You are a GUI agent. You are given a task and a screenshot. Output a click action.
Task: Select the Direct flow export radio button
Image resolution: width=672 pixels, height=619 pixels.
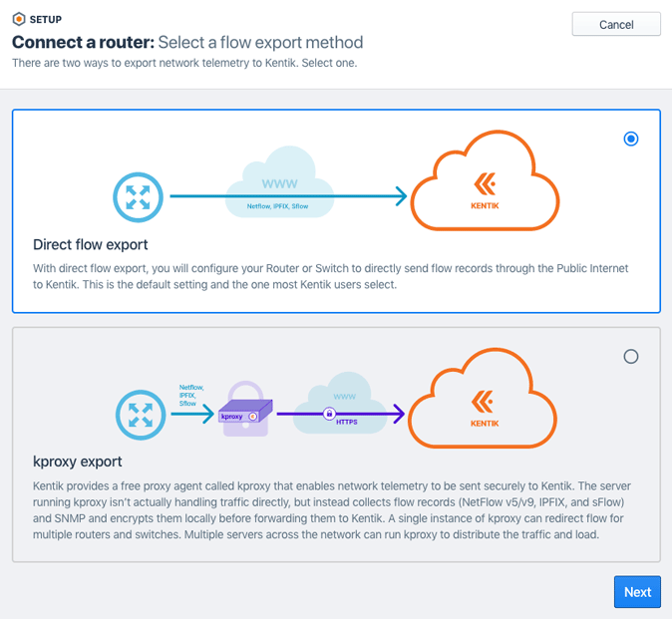click(630, 139)
